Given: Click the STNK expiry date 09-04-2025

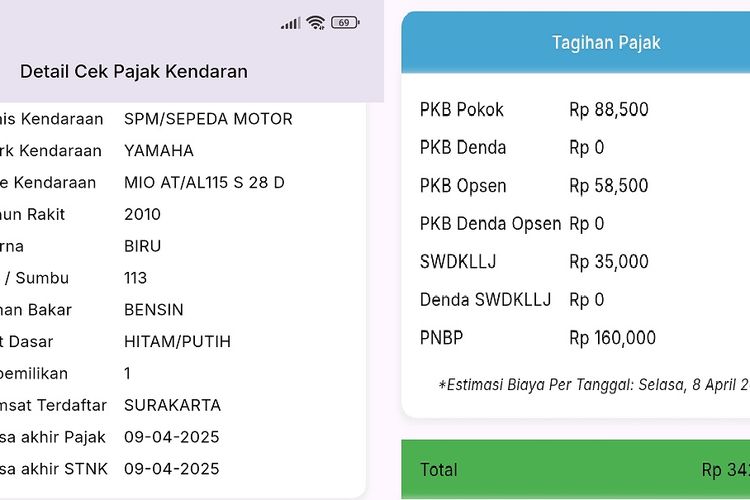Looking at the screenshot, I should 171,469.
